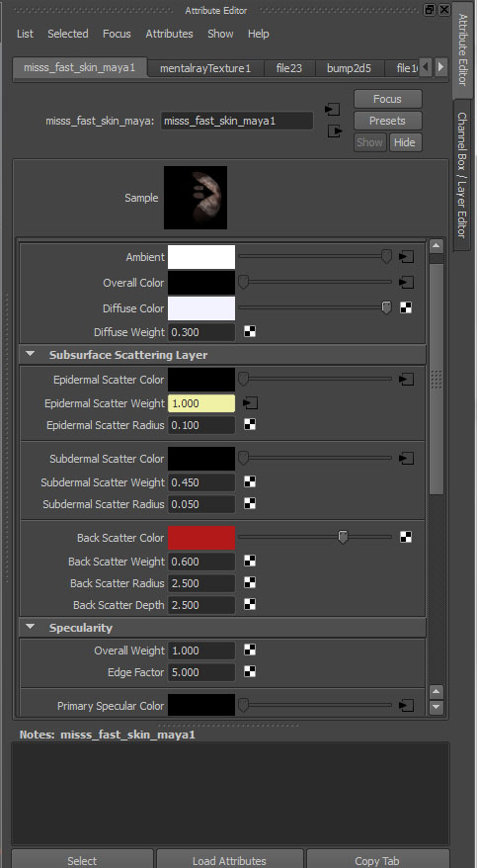Click the Load Attributes button
The width and height of the screenshot is (477, 868).
[229, 861]
